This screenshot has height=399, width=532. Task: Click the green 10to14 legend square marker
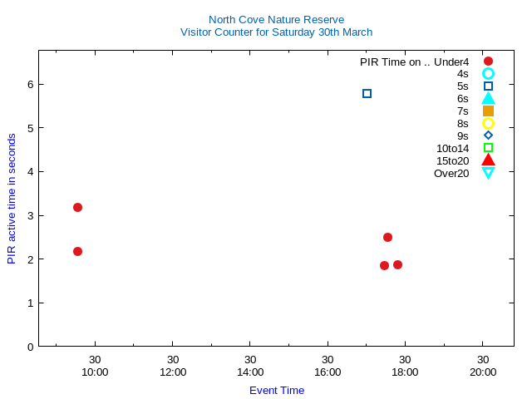(x=488, y=148)
